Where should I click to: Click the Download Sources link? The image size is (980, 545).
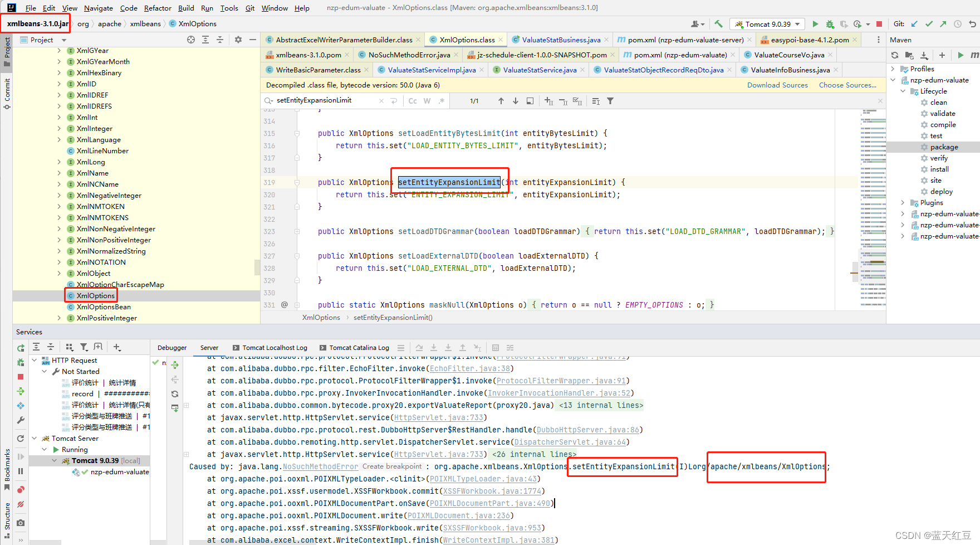(x=777, y=85)
